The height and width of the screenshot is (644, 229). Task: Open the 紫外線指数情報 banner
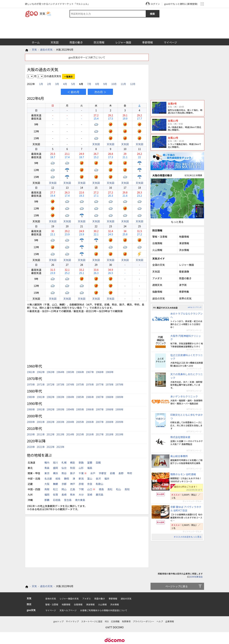point(177,161)
